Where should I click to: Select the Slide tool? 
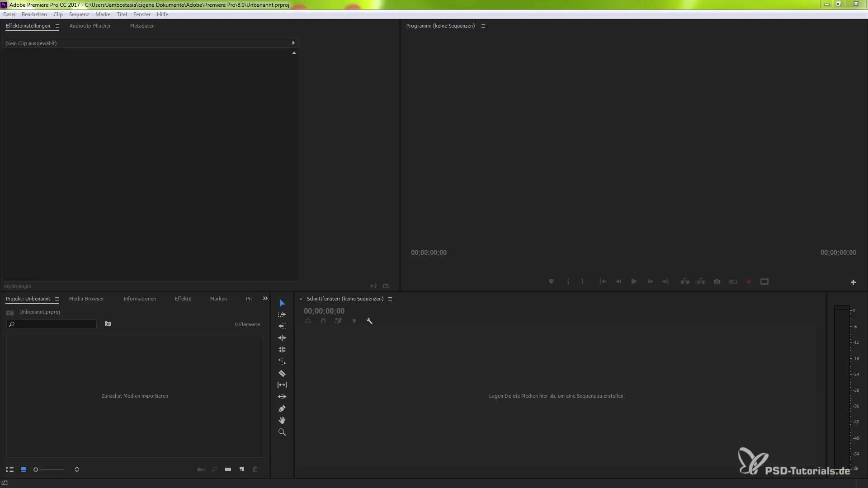point(282,397)
